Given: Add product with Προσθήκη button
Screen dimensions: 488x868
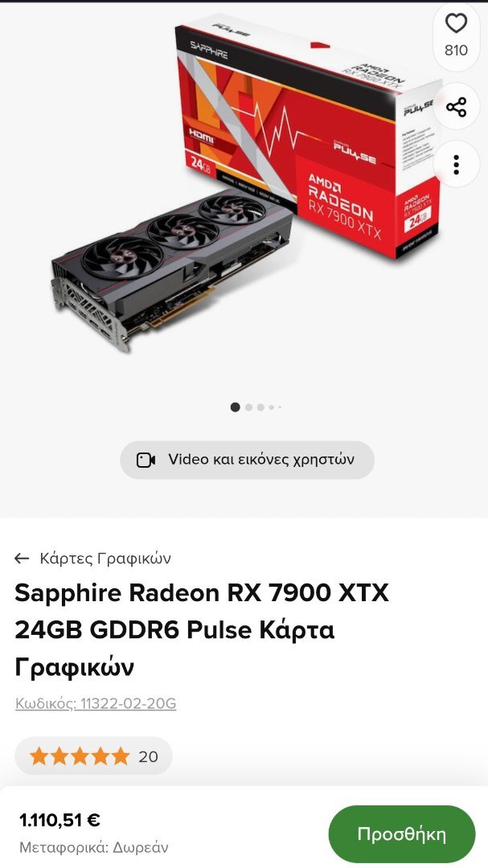Looking at the screenshot, I should pos(402,834).
